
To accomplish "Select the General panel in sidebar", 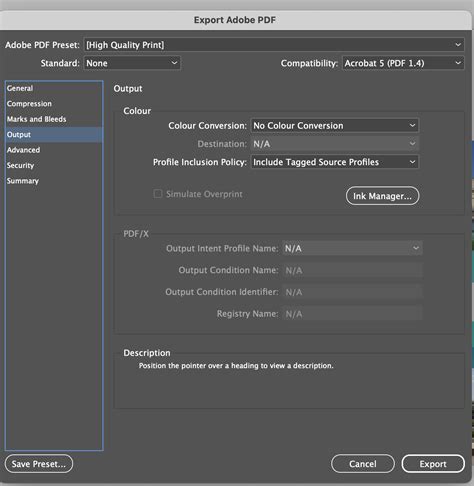I will click(x=54, y=88).
